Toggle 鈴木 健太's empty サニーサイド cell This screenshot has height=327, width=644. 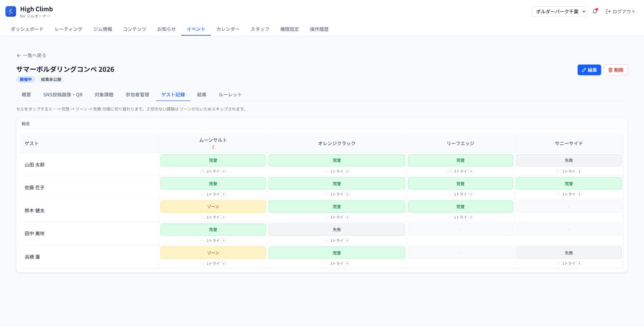coord(569,206)
